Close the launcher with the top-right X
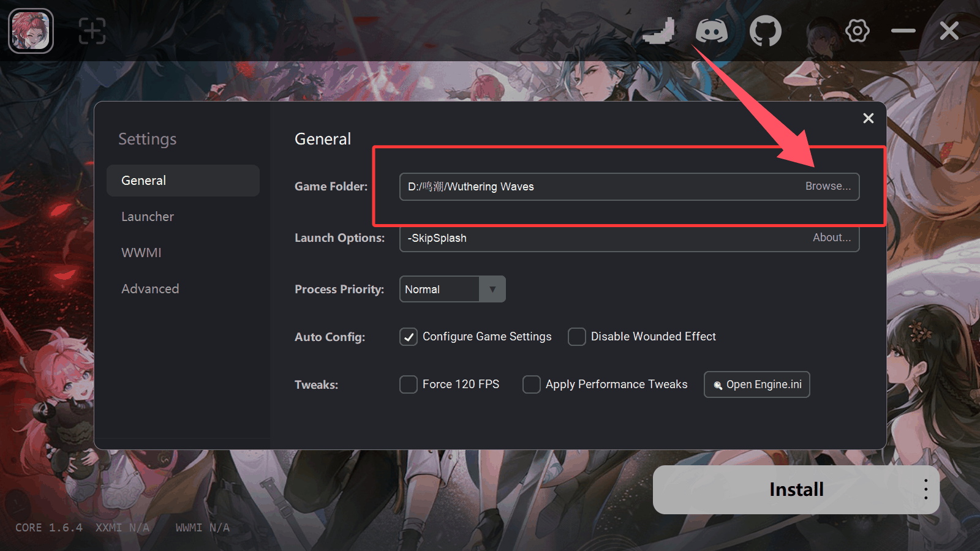 (949, 31)
